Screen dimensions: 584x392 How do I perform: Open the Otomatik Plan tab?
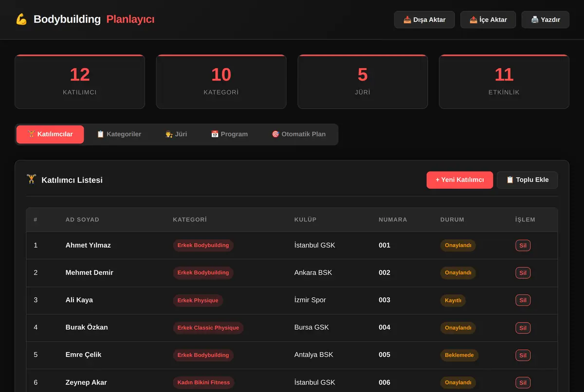click(x=298, y=134)
